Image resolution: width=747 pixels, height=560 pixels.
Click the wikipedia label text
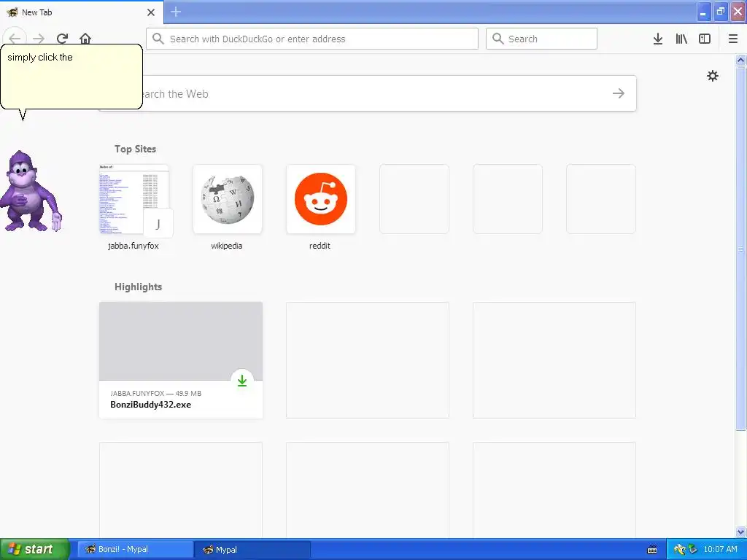(x=227, y=246)
